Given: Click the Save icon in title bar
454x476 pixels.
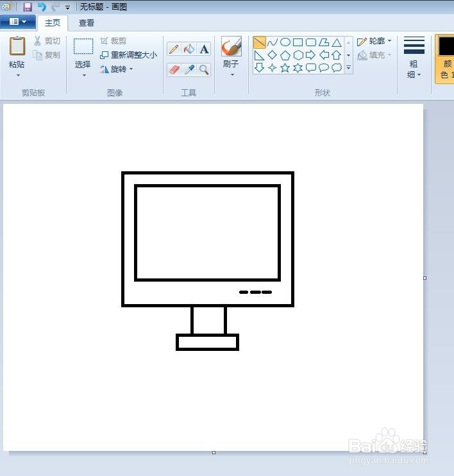Looking at the screenshot, I should [28, 6].
